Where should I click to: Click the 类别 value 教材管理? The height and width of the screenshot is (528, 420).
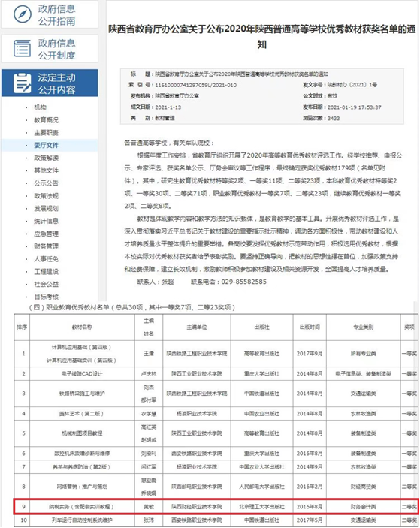coord(165,118)
